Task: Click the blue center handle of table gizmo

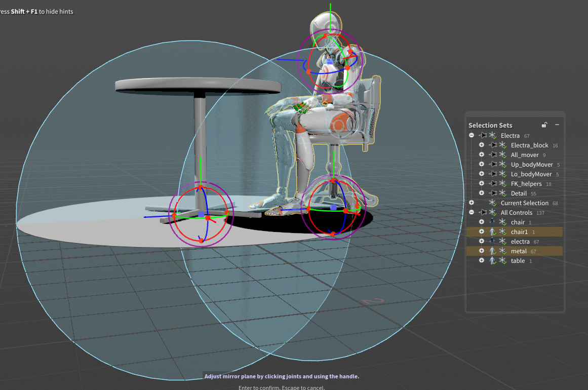Action: point(201,214)
